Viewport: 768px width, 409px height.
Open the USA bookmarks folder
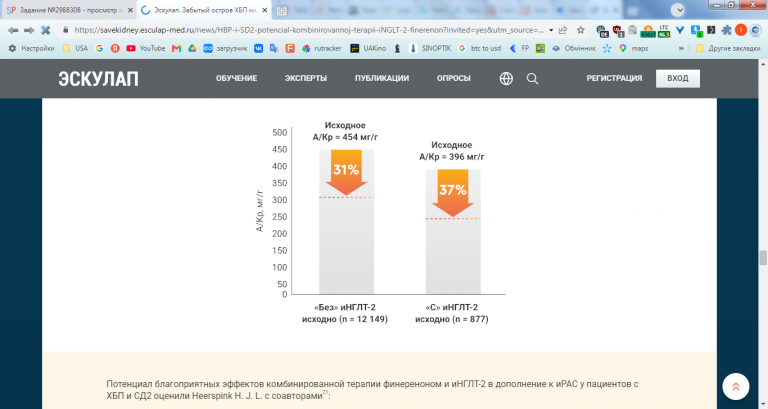(x=75, y=48)
